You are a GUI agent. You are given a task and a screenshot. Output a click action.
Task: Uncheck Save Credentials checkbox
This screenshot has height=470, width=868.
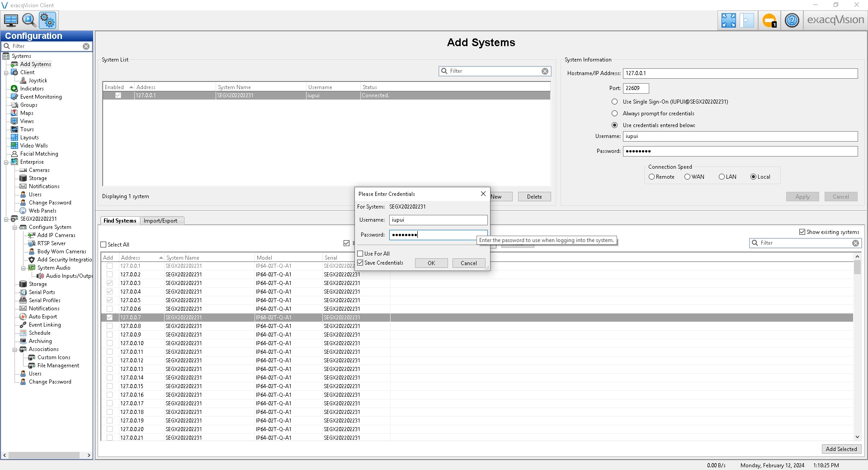pyautogui.click(x=360, y=263)
